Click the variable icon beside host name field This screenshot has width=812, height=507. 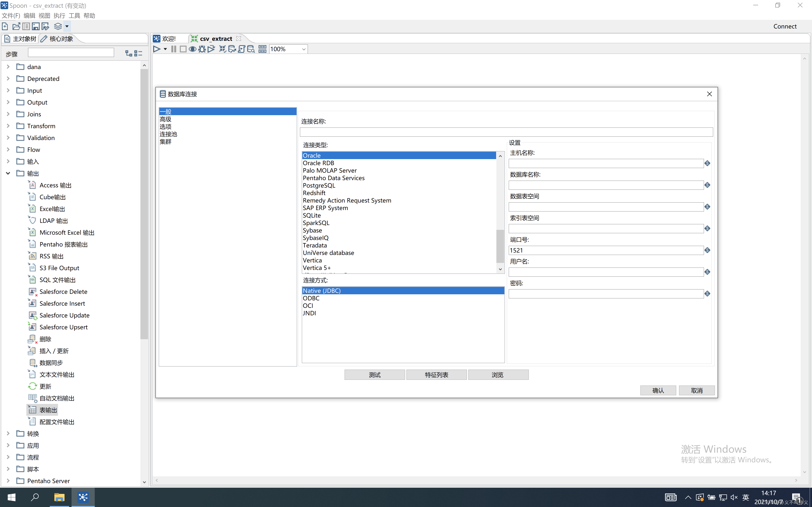tap(707, 163)
